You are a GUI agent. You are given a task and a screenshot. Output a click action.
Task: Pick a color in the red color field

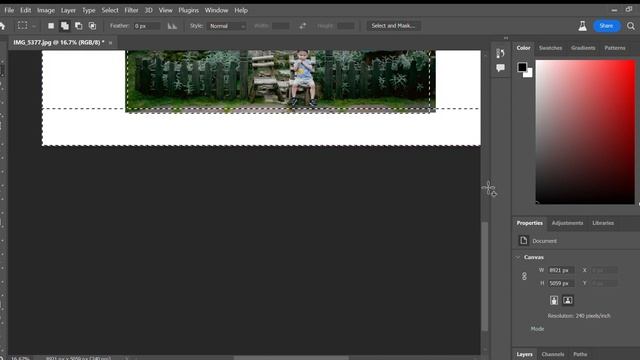pyautogui.click(x=585, y=132)
